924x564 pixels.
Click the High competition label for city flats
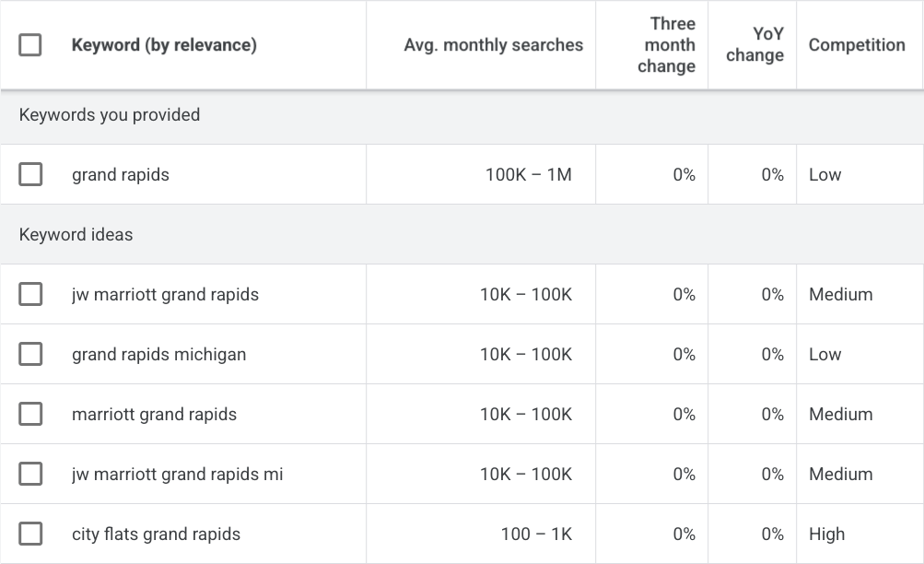click(826, 534)
